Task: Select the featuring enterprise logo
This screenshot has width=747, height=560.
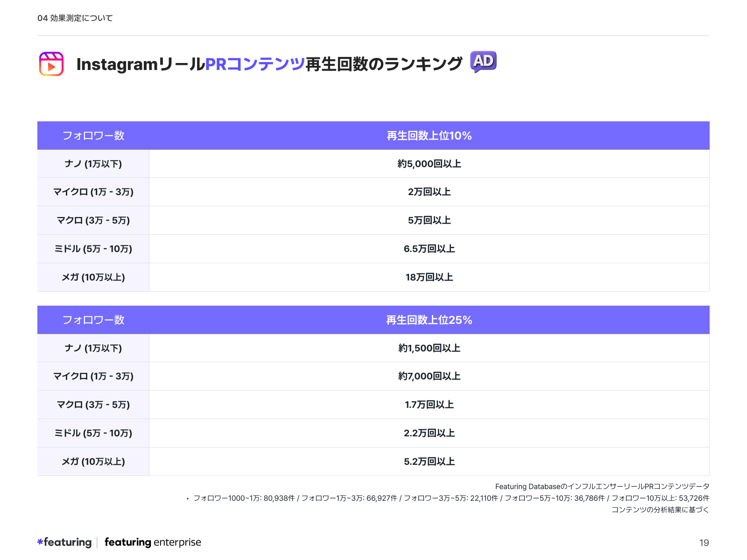Action: pyautogui.click(x=153, y=542)
